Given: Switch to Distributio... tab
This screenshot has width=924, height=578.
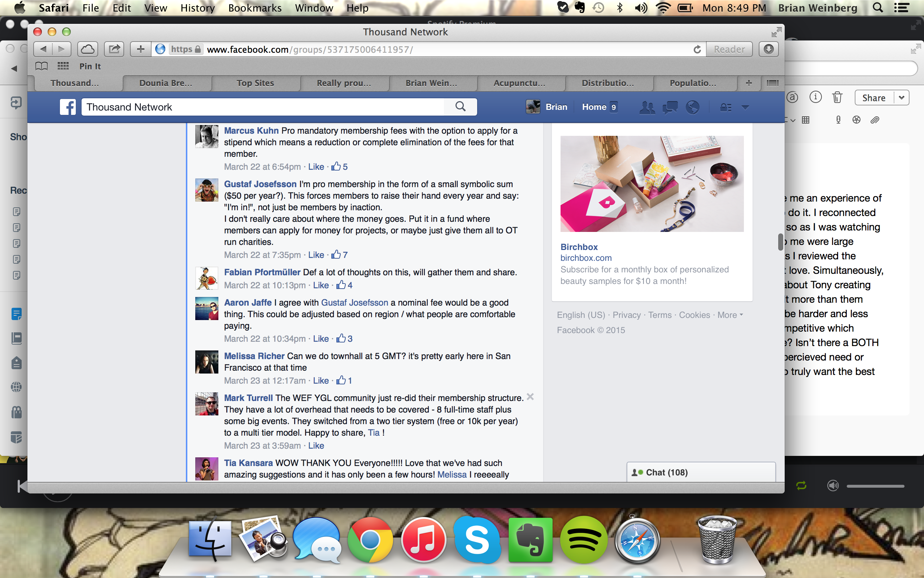Looking at the screenshot, I should pos(607,83).
